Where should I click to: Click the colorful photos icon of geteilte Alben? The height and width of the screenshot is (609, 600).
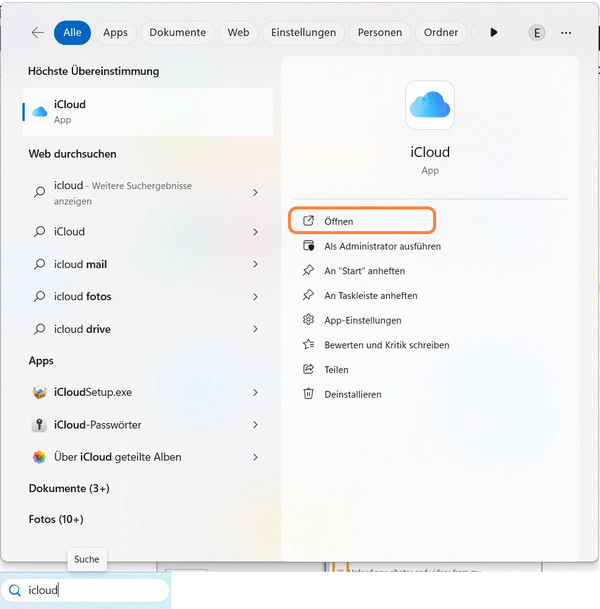[x=39, y=457]
